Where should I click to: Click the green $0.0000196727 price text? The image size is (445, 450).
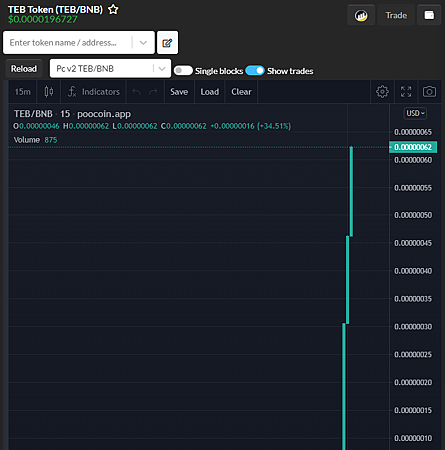coord(43,20)
